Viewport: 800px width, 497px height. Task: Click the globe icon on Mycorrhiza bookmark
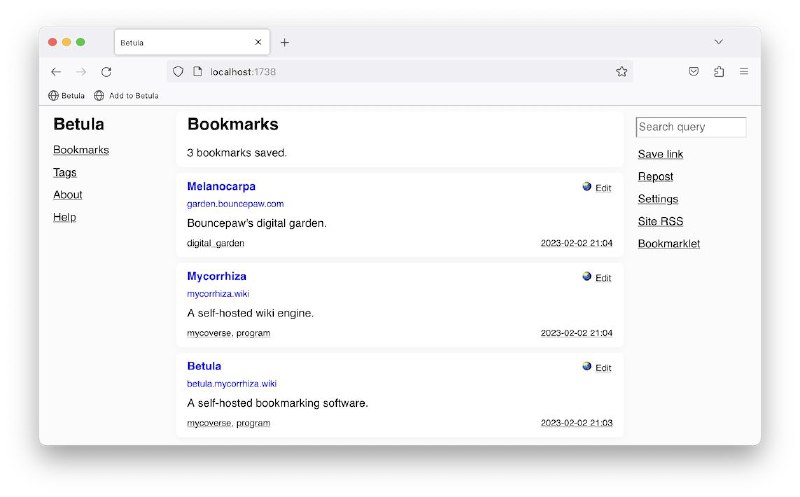coord(587,277)
